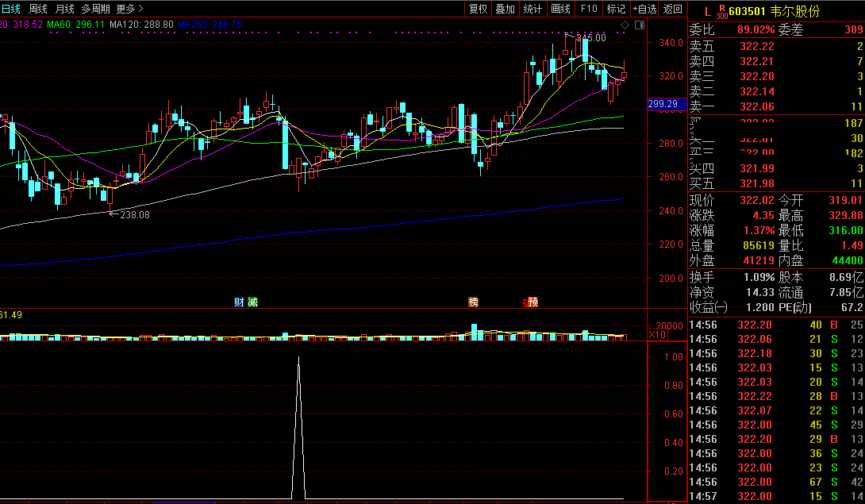The image size is (865, 504).
Task: Click the 总量 total volume 85619
Action: pyautogui.click(x=759, y=245)
